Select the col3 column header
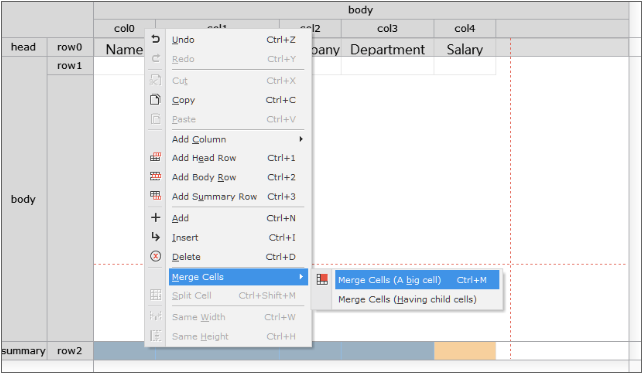Viewport: 642px width, 373px height. tap(387, 28)
